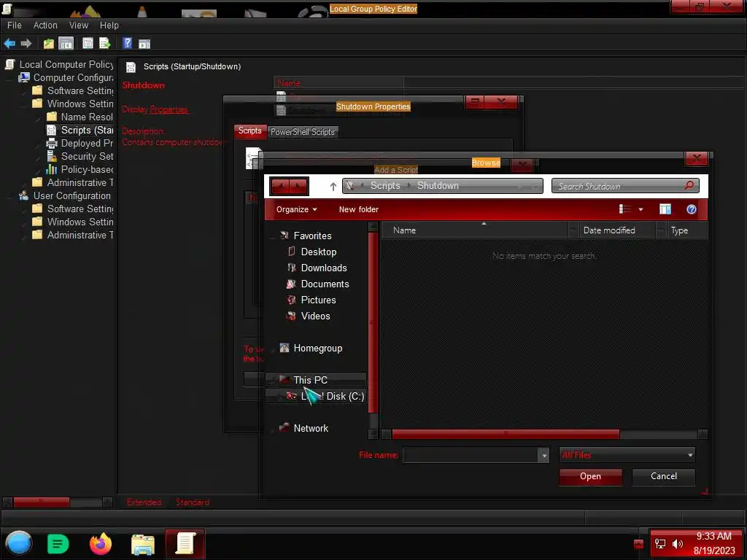This screenshot has width=747, height=560.
Task: Open the green notes app on taskbar
Action: coord(58,544)
